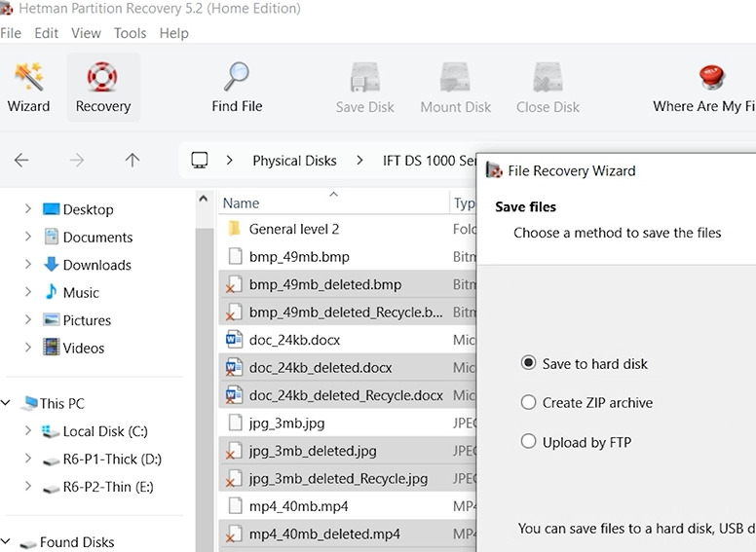Collapse the Found Disks section

point(6,541)
